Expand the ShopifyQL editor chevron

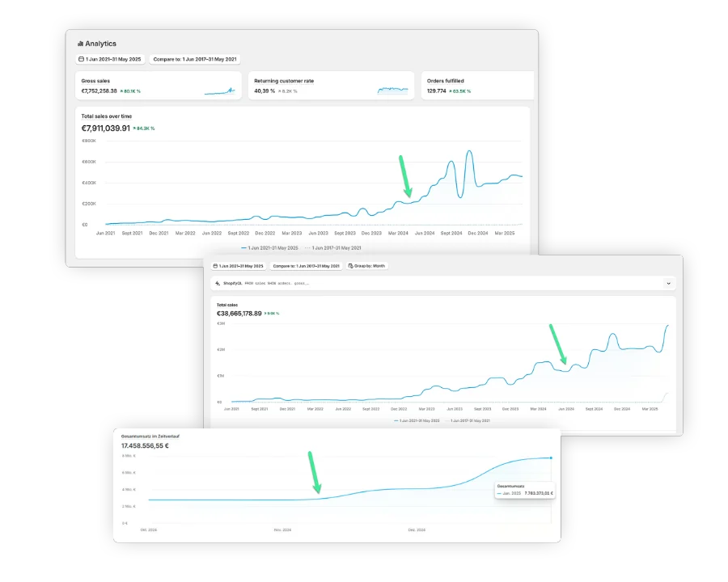669,283
